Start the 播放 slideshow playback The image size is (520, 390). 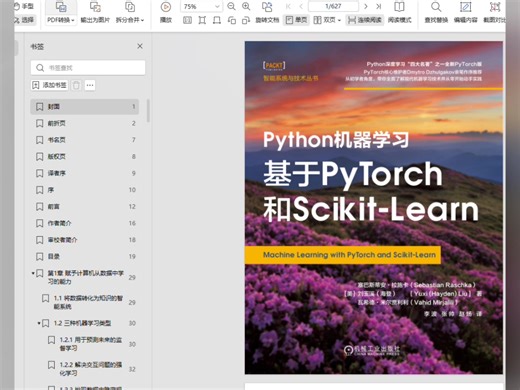(166, 13)
